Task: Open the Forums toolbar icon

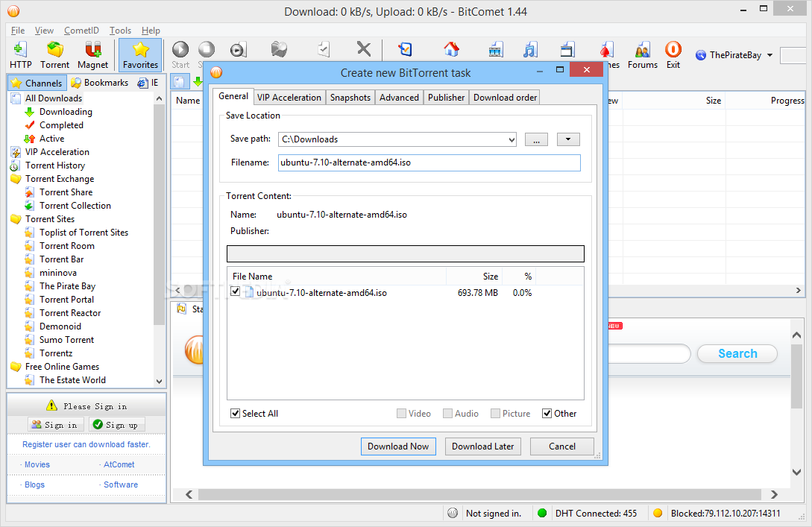Action: pos(643,55)
